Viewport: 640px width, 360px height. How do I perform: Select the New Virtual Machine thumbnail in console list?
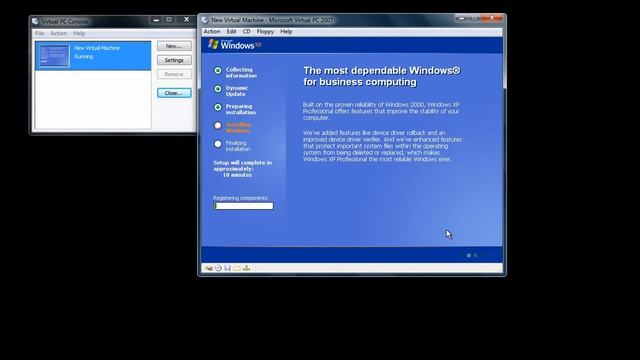tap(54, 56)
